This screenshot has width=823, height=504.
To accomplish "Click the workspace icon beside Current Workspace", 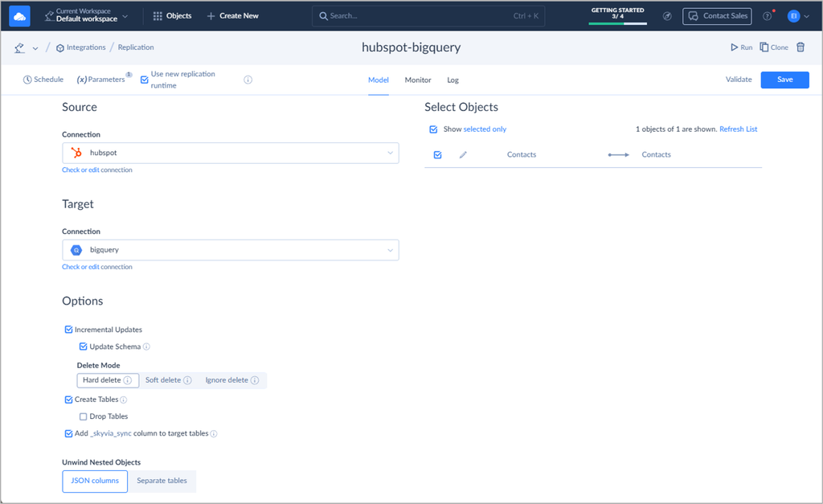I will click(x=49, y=16).
